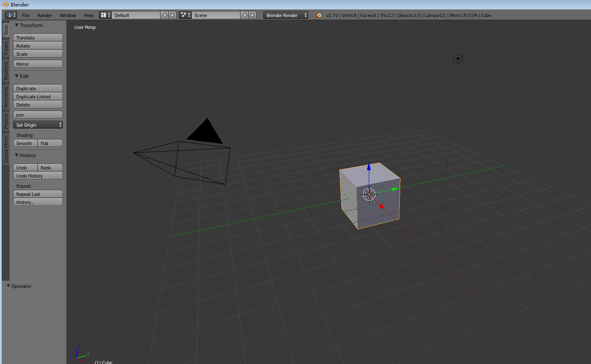Screen dimensions: 591x364
Task: Switch to the Create tab
Action: [6, 48]
